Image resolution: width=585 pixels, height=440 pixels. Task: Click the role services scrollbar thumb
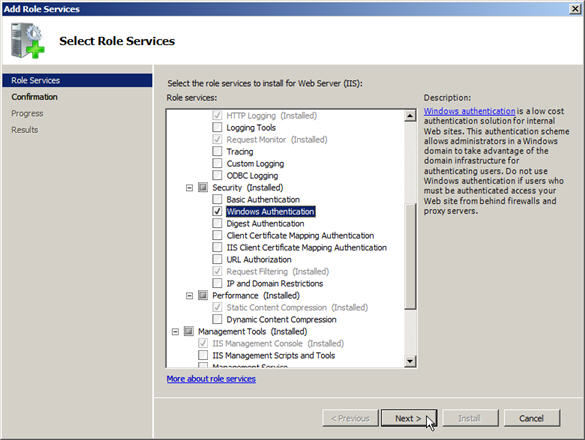point(410,257)
